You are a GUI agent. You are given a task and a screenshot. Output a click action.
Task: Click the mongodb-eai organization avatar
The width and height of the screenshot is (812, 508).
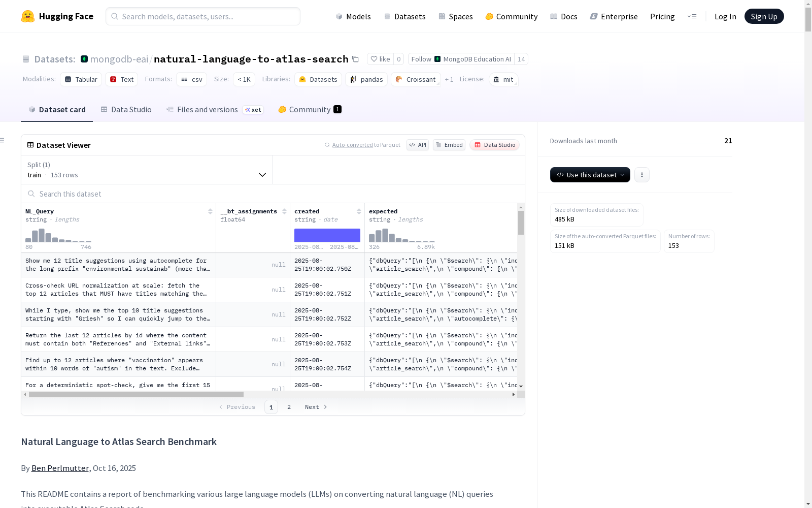pyautogui.click(x=84, y=59)
